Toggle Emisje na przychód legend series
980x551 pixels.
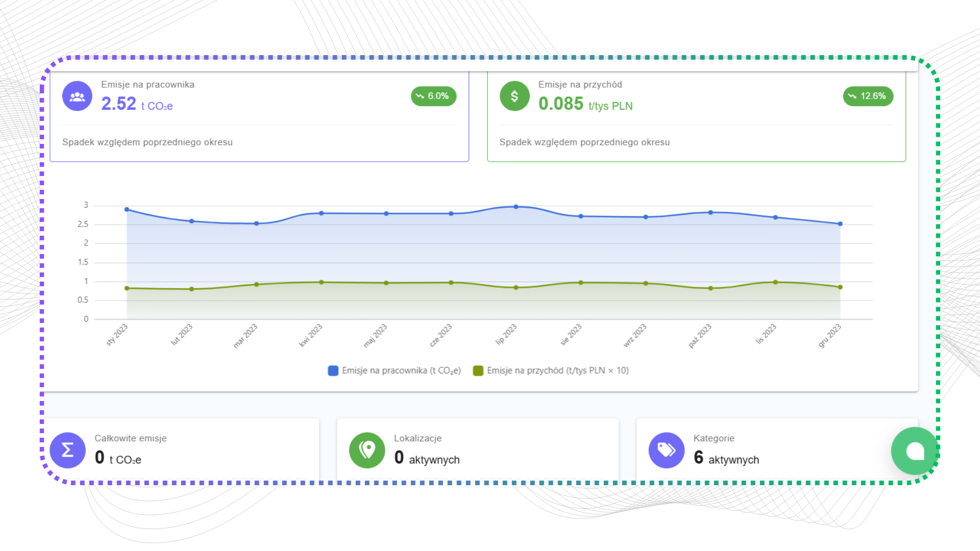tap(557, 370)
